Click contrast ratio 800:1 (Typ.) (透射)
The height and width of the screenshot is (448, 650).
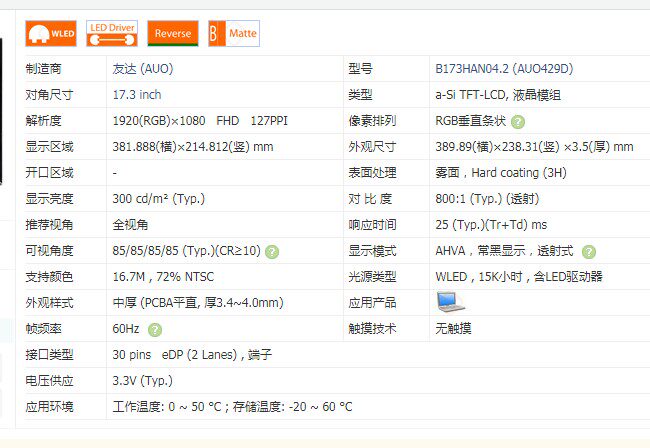(487, 199)
